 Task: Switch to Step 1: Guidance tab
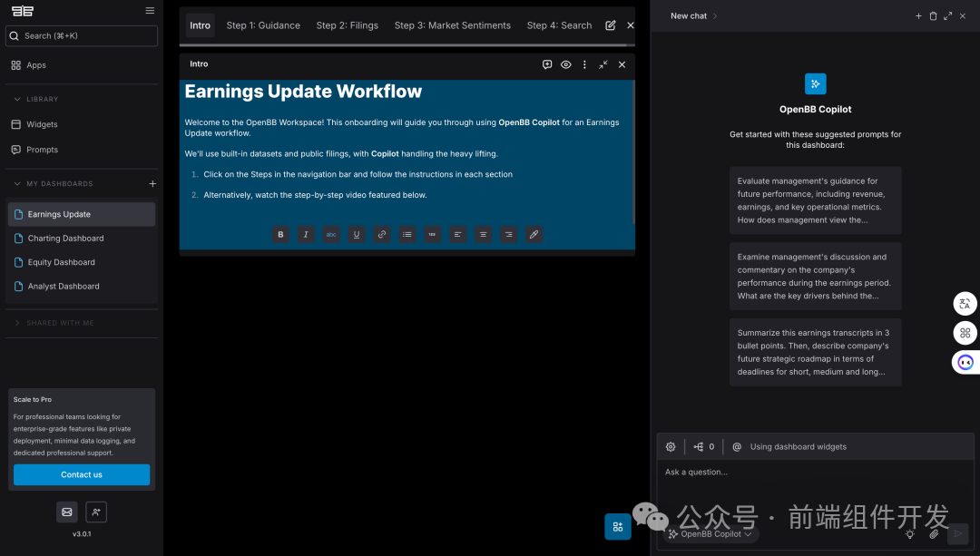click(263, 25)
